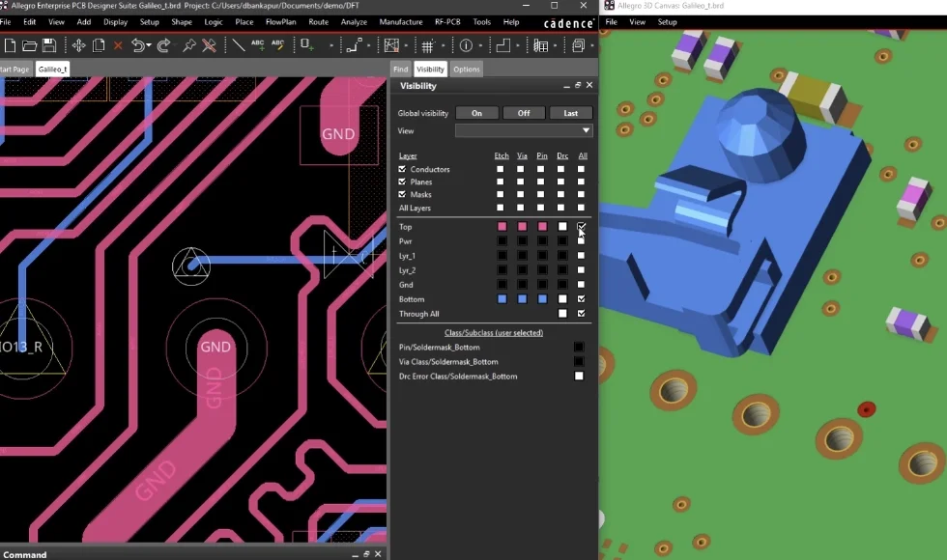Click the red Delete X icon
The width and height of the screenshot is (947, 560).
point(118,45)
